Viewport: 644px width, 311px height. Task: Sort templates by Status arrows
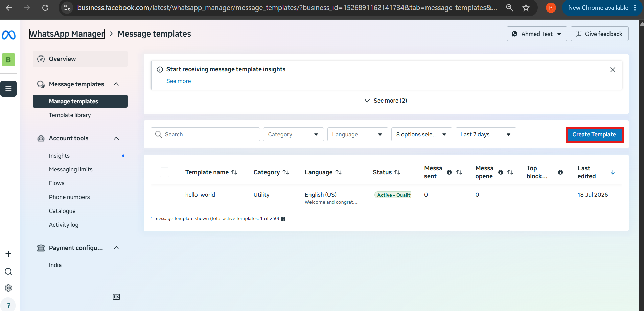[397, 172]
